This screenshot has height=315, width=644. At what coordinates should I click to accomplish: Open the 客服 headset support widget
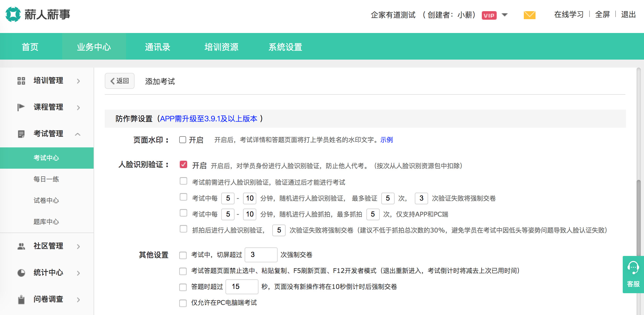coord(633,274)
